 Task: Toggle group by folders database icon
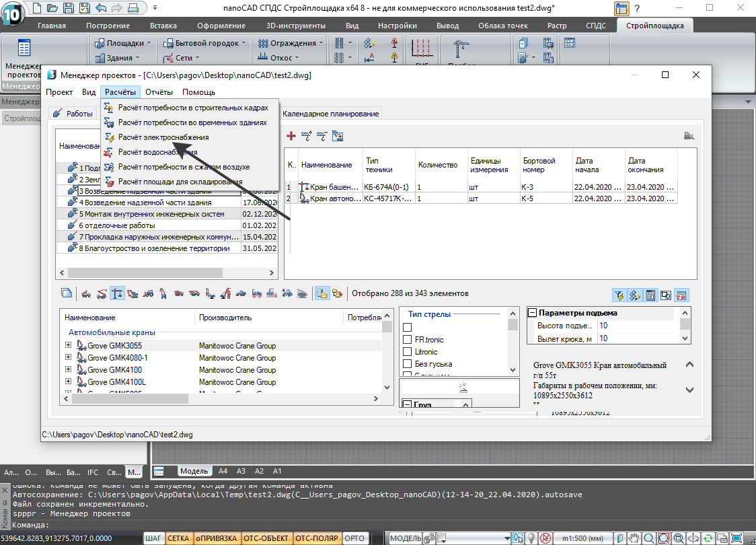pyautogui.click(x=322, y=293)
